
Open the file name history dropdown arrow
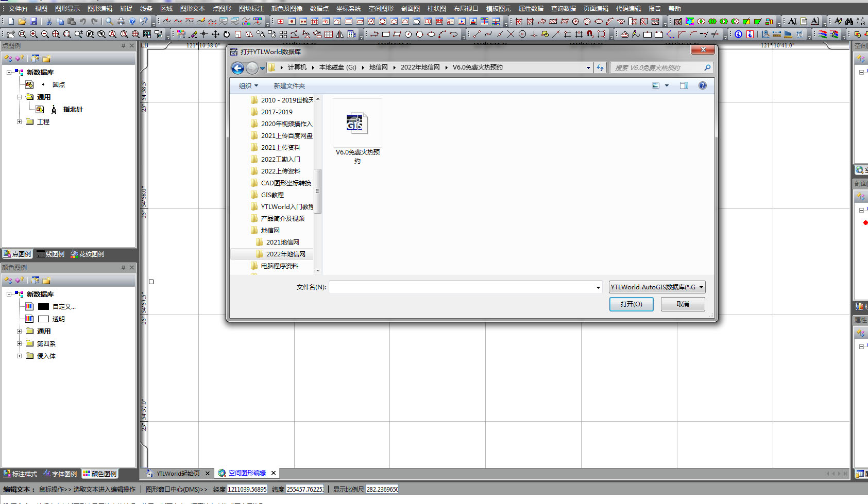598,287
